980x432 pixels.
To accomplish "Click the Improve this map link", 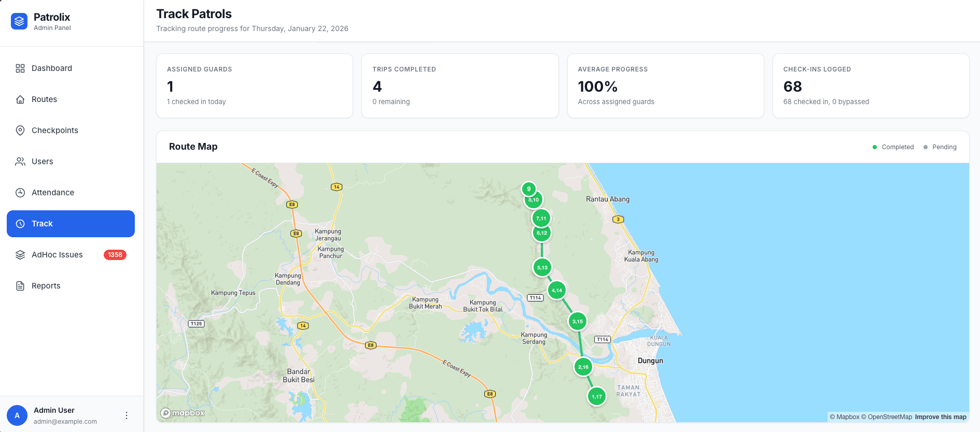I will [941, 417].
